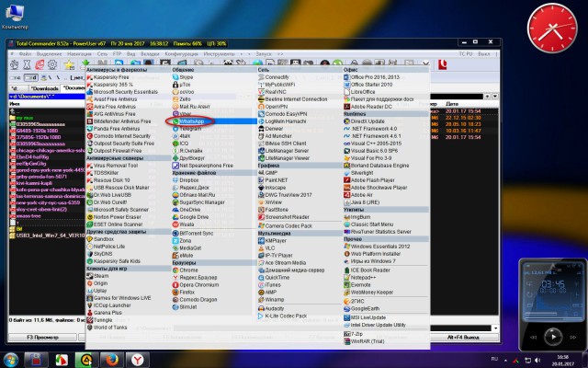Click the paw icon in Total Commander toolbar
The width and height of the screenshot is (588, 368).
(x=14, y=64)
